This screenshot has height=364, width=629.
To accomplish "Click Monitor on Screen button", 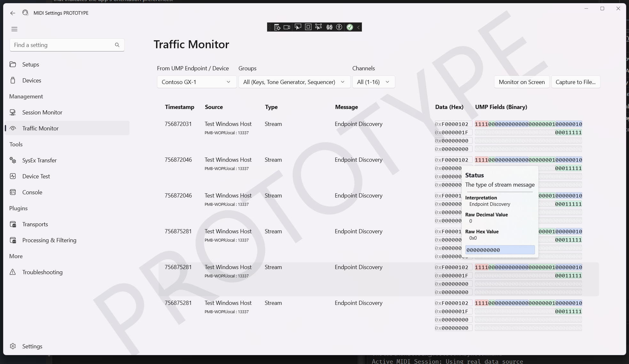I will (522, 82).
